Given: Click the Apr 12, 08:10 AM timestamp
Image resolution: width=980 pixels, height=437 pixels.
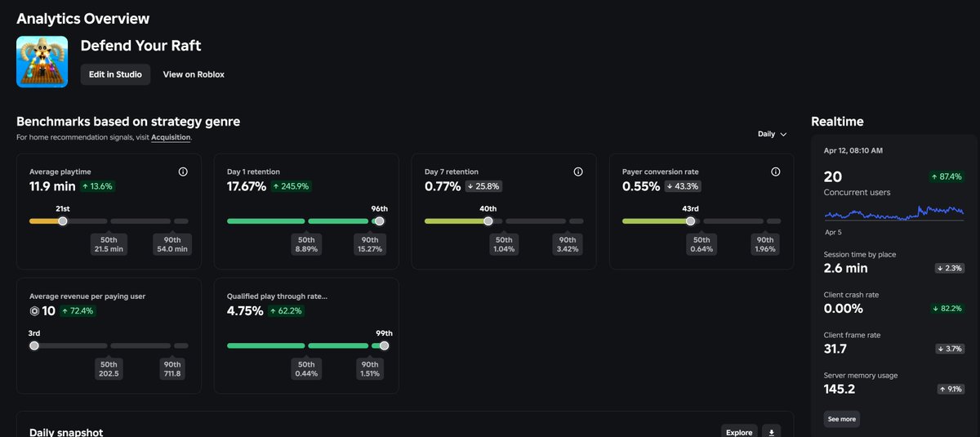Looking at the screenshot, I should click(853, 150).
